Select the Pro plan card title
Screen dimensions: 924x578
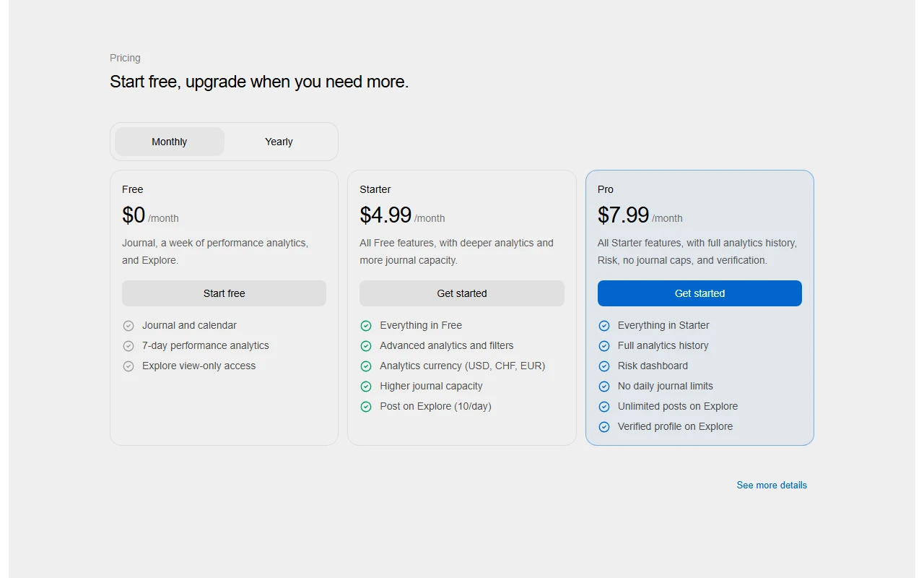(606, 189)
